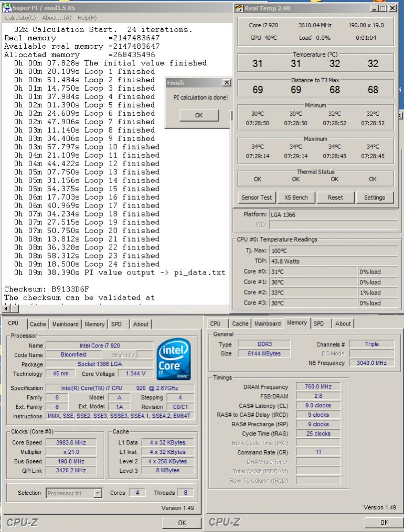Click Core #0 temperature 31°C field
Image resolution: width=404 pixels, height=532 pixels.
tap(313, 272)
